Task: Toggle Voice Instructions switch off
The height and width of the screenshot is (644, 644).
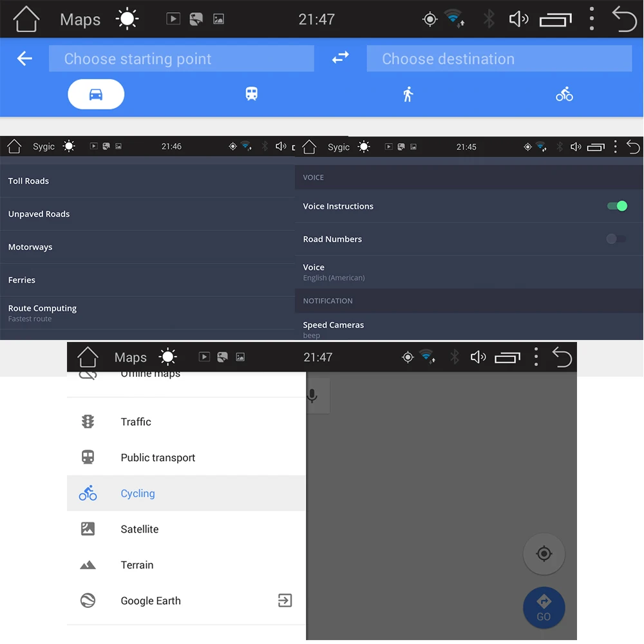Action: tap(617, 206)
